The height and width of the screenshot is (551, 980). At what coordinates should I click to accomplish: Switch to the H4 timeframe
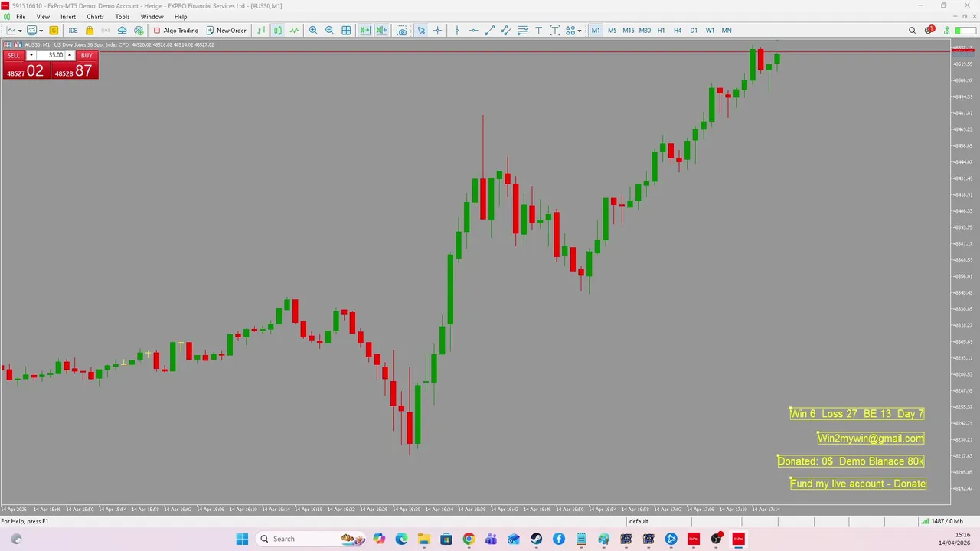tap(678, 31)
